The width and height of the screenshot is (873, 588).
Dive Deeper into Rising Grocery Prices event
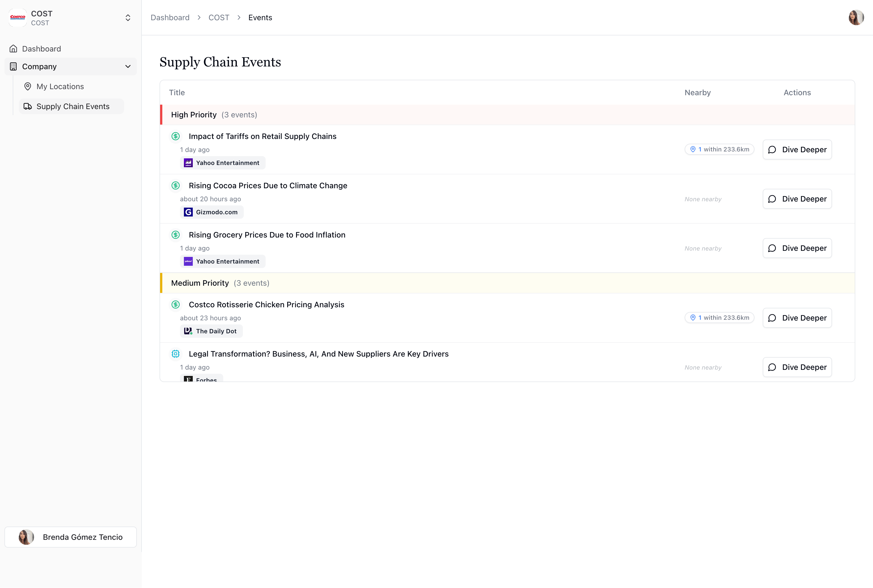pos(797,248)
